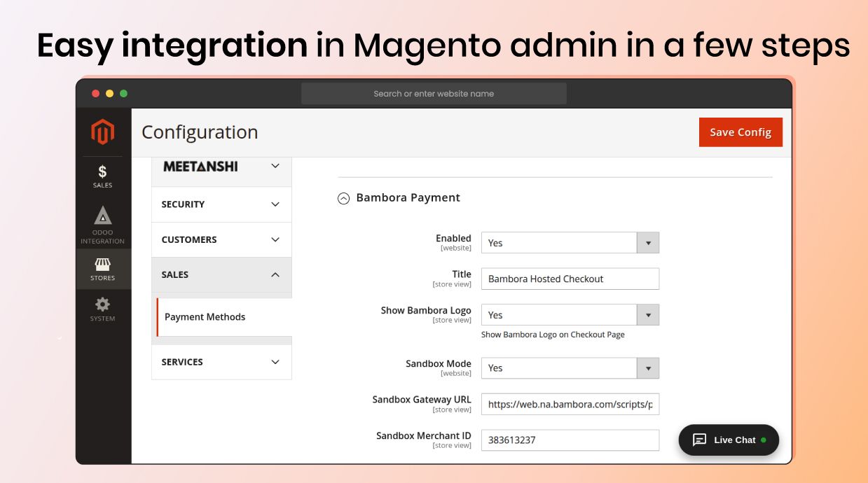
Task: Click the green online status dot
Action: [x=765, y=440]
